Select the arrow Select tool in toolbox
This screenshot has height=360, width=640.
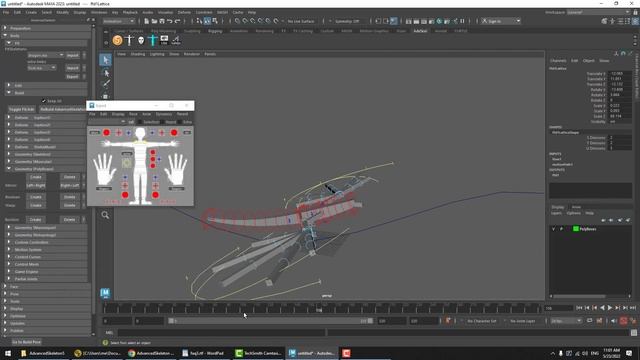tap(105, 60)
